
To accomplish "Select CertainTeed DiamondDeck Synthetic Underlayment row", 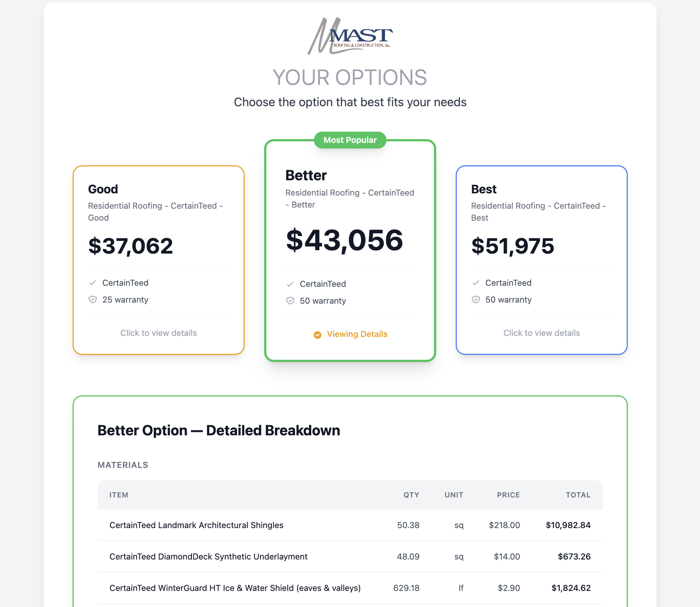I will point(350,557).
